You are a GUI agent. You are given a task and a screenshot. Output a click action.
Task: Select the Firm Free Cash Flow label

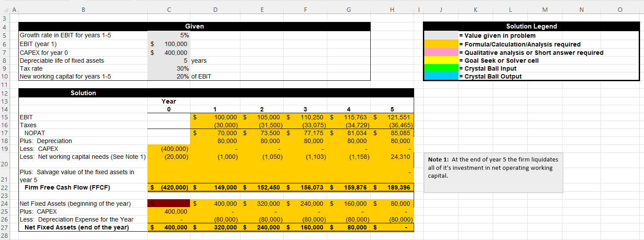pyautogui.click(x=67, y=187)
